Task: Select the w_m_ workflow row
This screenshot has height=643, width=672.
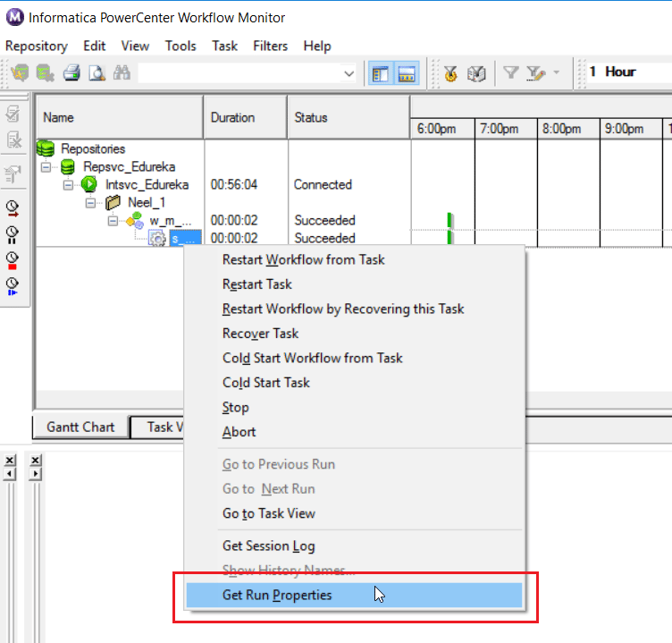Action: (x=170, y=221)
